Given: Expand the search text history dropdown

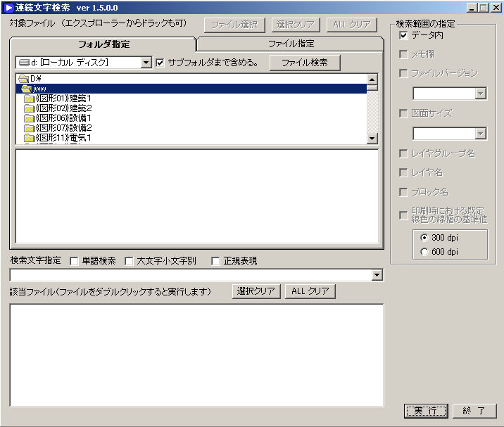Looking at the screenshot, I should pos(377,275).
